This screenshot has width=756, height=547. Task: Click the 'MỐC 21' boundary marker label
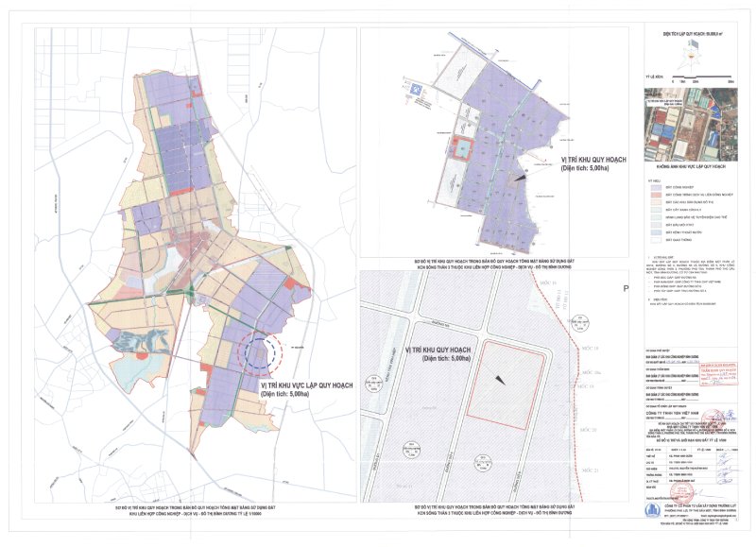tap(589, 470)
